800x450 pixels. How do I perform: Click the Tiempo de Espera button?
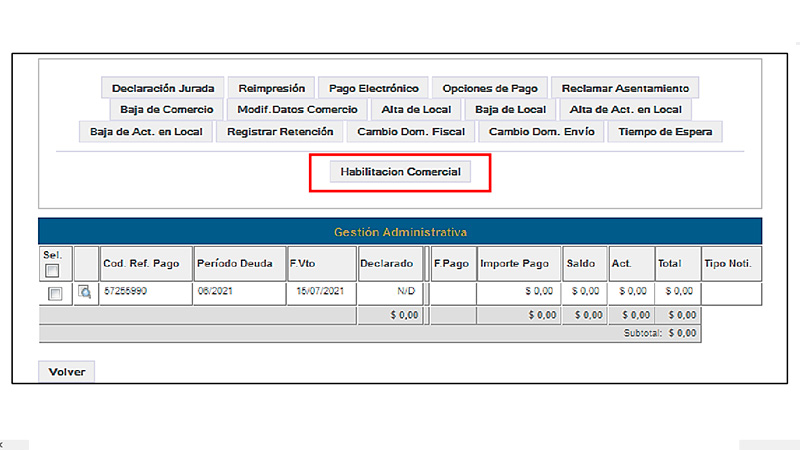(665, 131)
